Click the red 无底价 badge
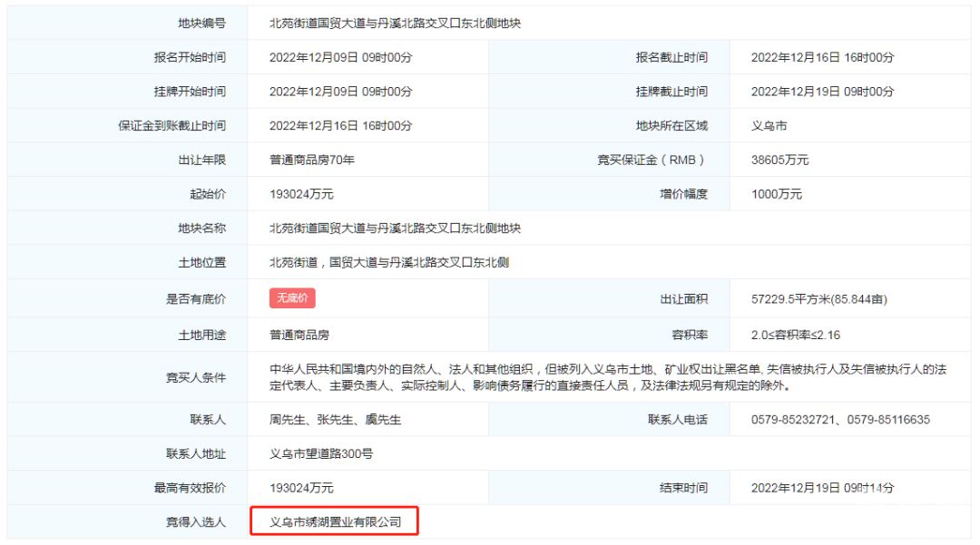This screenshot has width=980, height=545. click(292, 298)
